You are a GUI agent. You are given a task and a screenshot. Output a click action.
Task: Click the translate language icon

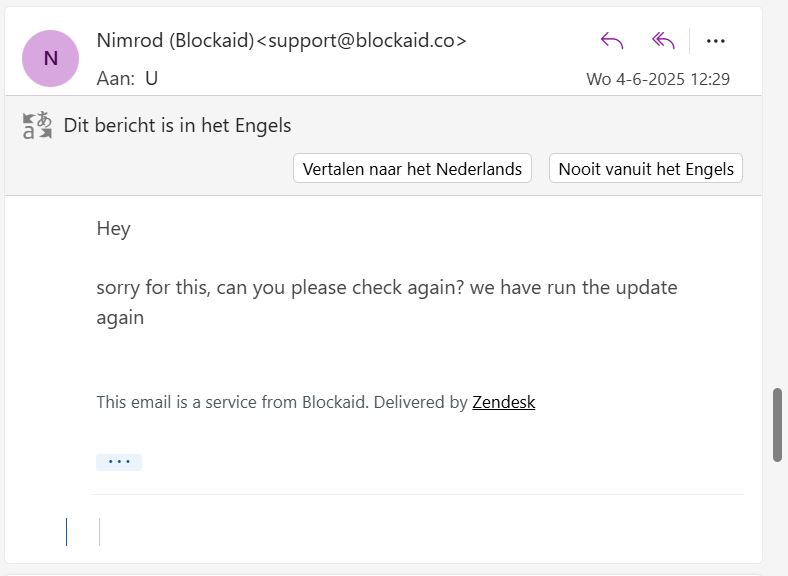pyautogui.click(x=37, y=125)
